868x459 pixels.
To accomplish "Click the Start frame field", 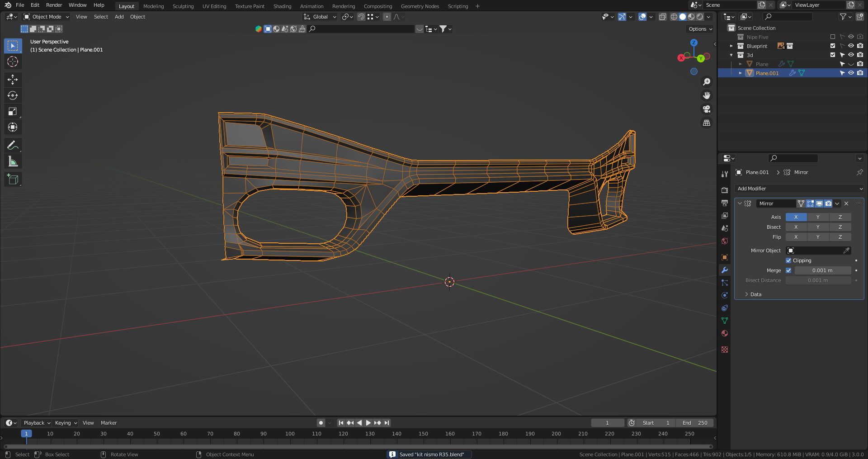I will click(656, 423).
